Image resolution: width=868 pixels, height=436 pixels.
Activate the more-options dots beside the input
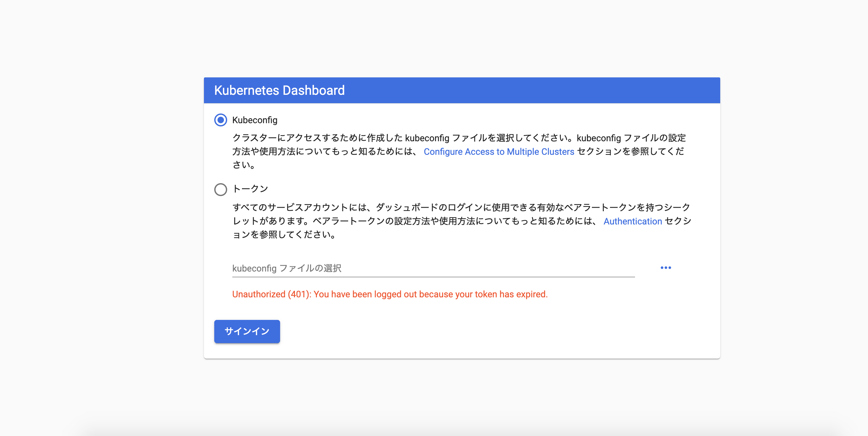coord(666,268)
